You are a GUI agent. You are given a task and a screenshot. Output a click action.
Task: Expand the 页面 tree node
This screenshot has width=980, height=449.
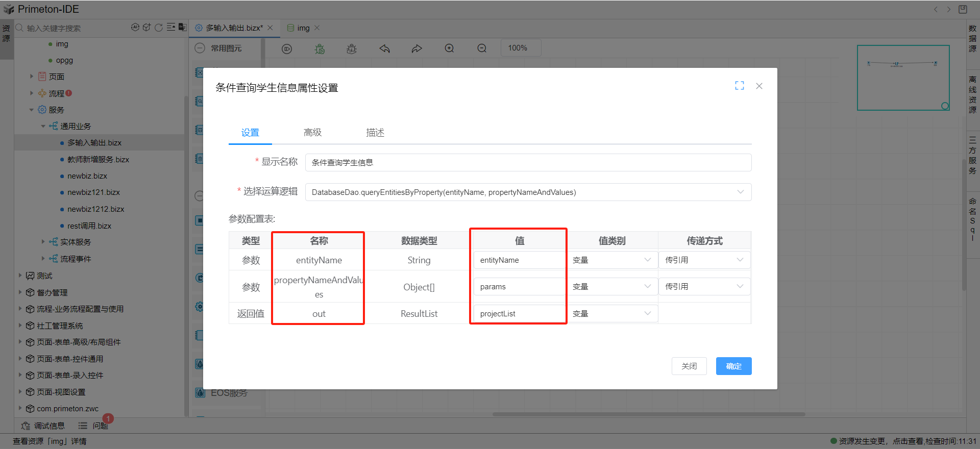[32, 77]
